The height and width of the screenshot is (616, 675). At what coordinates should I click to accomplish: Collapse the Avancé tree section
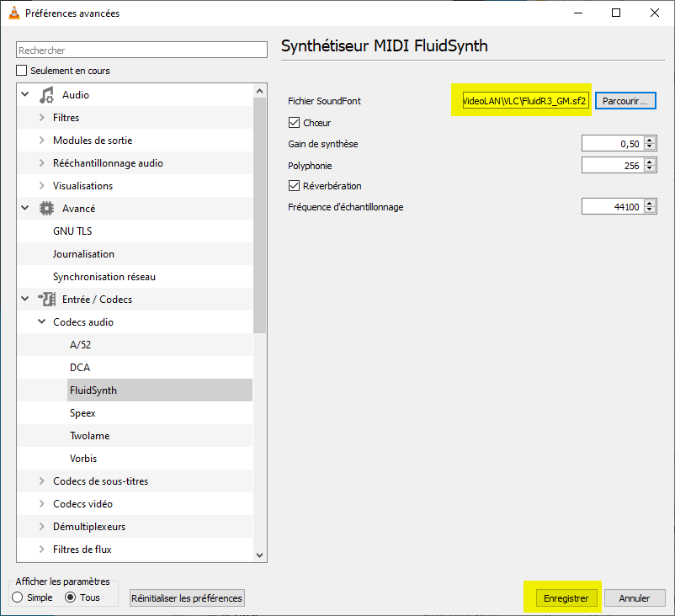(x=25, y=208)
